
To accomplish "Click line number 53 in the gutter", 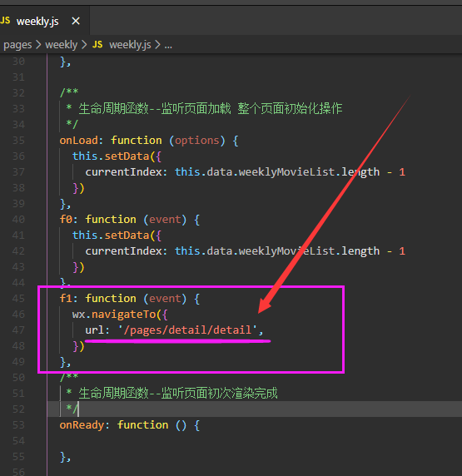I will (x=18, y=425).
